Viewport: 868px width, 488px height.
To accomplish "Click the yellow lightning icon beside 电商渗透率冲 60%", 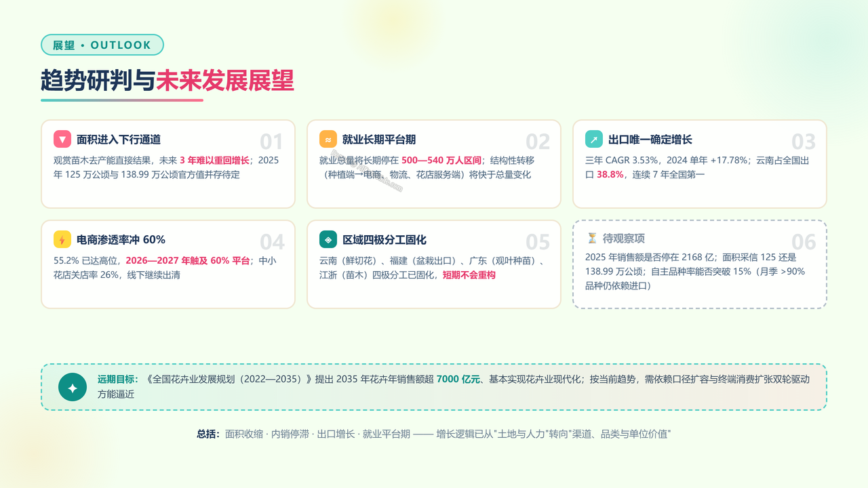I will (x=62, y=240).
